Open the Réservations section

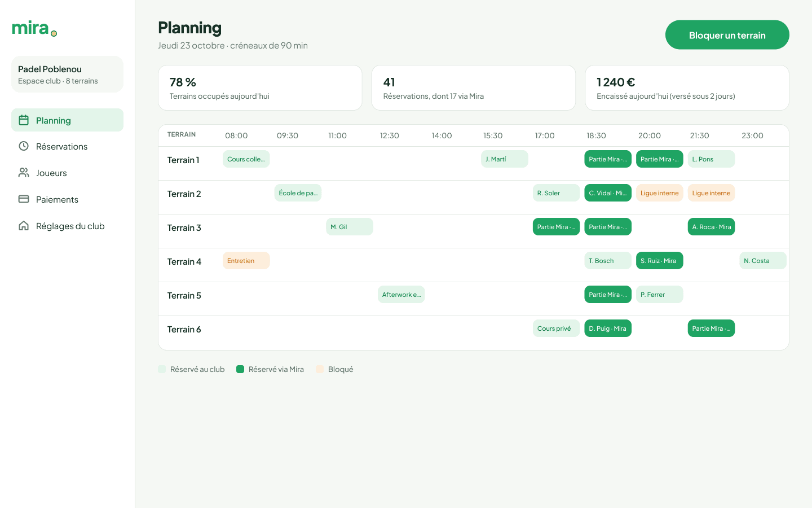(x=67, y=146)
